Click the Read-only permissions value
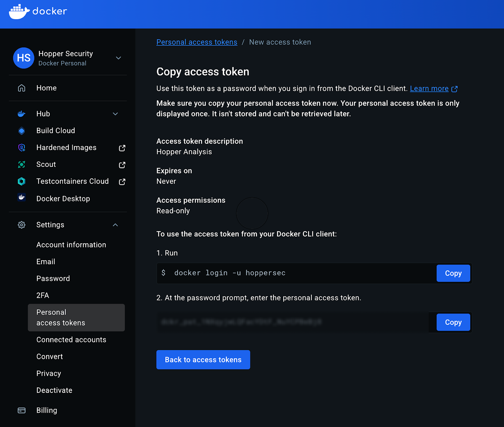The height and width of the screenshot is (427, 504). [x=173, y=211]
